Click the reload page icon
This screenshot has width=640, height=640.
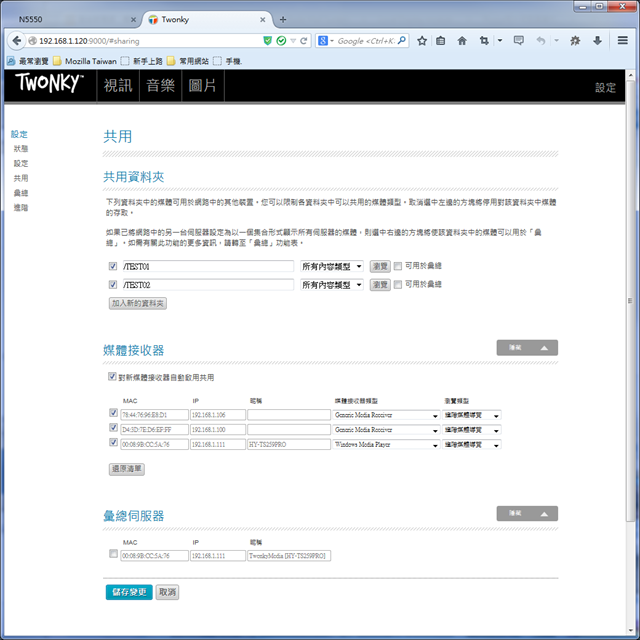click(x=304, y=41)
